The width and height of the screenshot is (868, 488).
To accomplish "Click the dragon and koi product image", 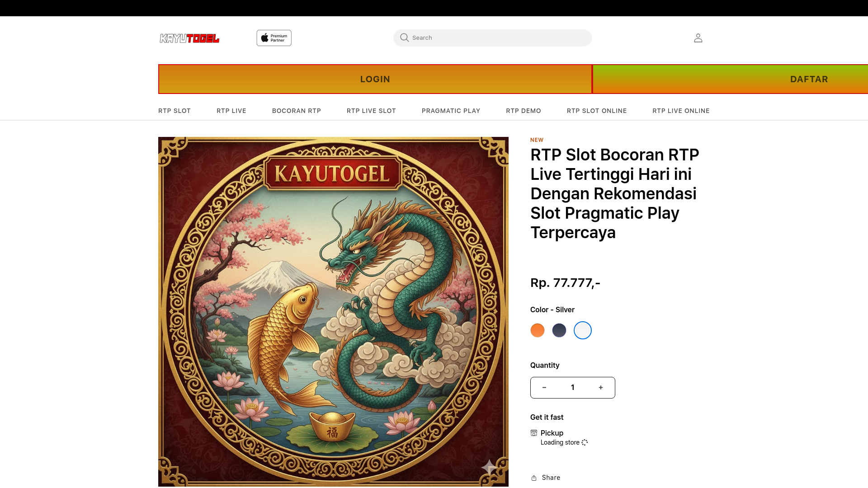I will (333, 312).
